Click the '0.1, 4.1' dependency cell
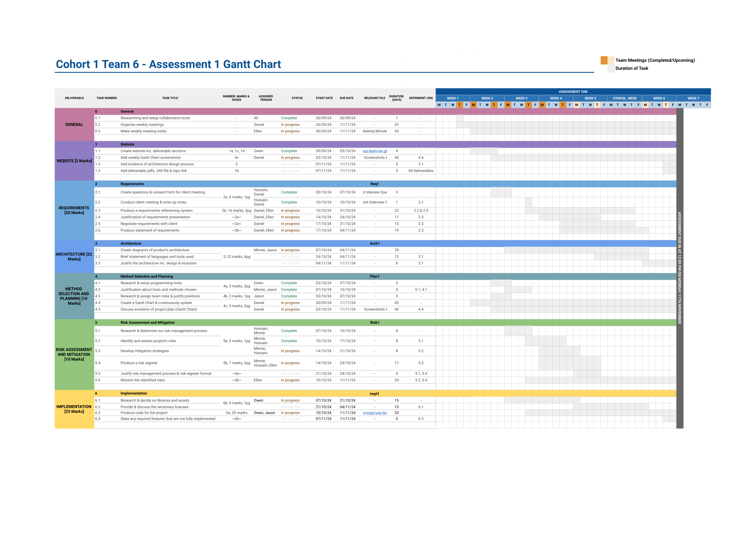The image size is (756, 534). coord(421,289)
